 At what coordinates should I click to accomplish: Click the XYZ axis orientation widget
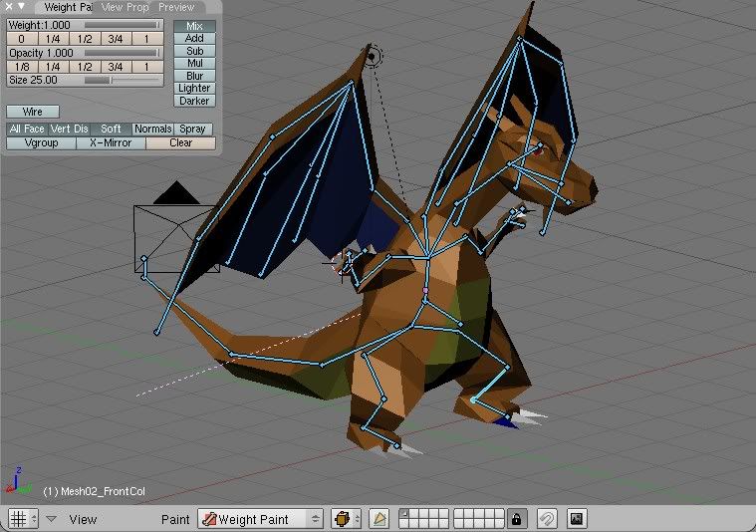(18, 480)
